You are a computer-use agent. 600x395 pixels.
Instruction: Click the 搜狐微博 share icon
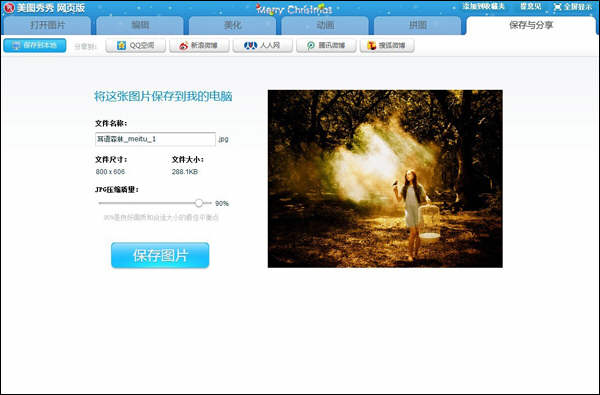coord(372,46)
